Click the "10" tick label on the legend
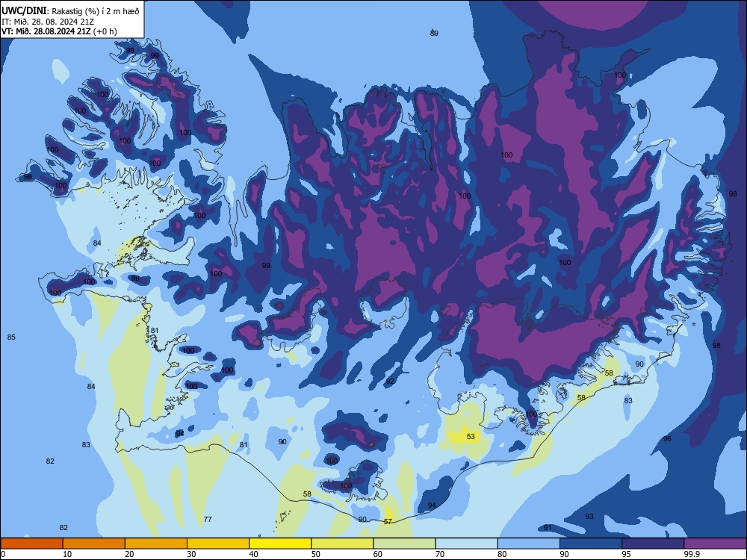 click(x=67, y=554)
